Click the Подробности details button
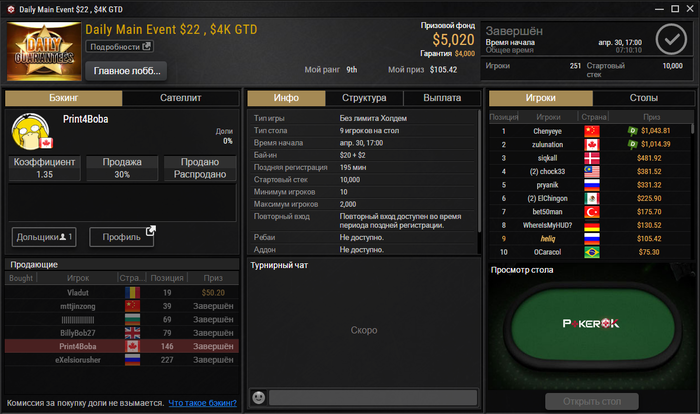Viewport: 700px width, 414px height. (120, 46)
